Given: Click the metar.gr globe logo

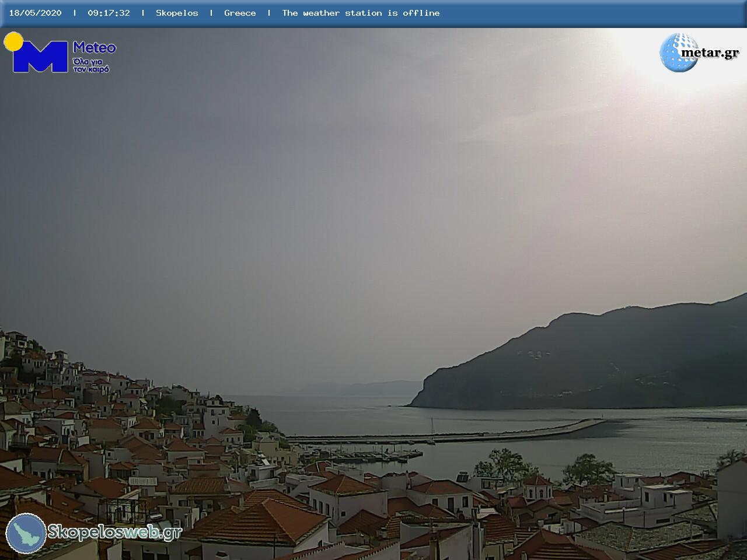Looking at the screenshot, I should click(x=678, y=52).
